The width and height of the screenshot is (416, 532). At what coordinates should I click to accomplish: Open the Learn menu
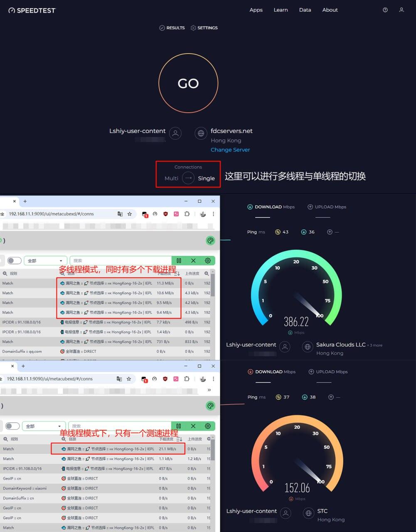(281, 10)
